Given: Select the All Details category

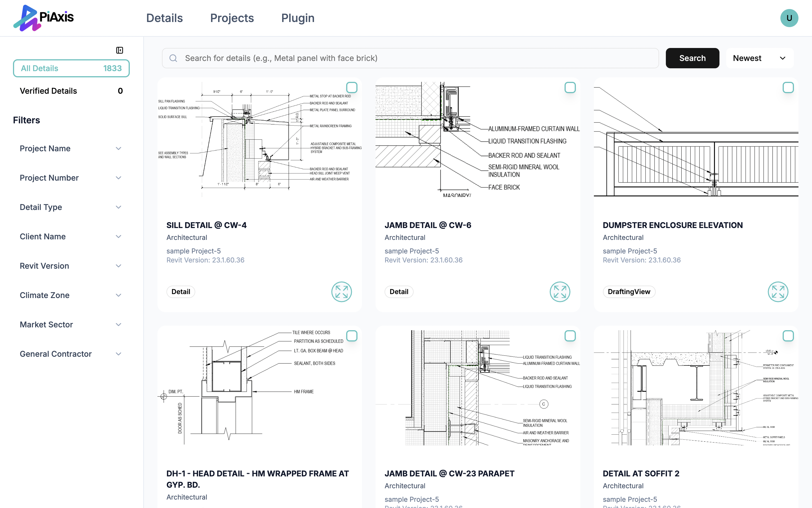Looking at the screenshot, I should (x=71, y=68).
